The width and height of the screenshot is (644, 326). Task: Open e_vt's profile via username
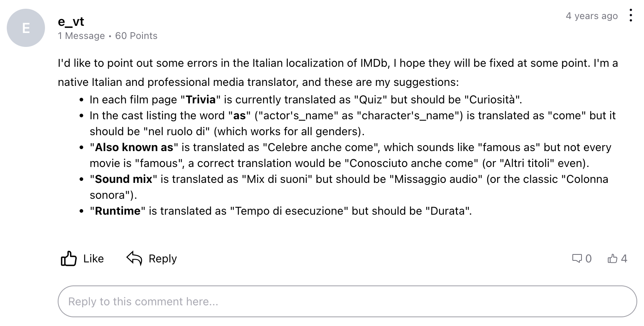[x=71, y=22]
